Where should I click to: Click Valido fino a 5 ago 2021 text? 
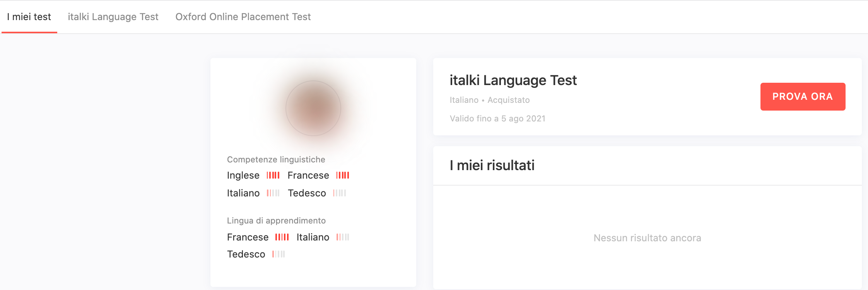[x=497, y=119]
